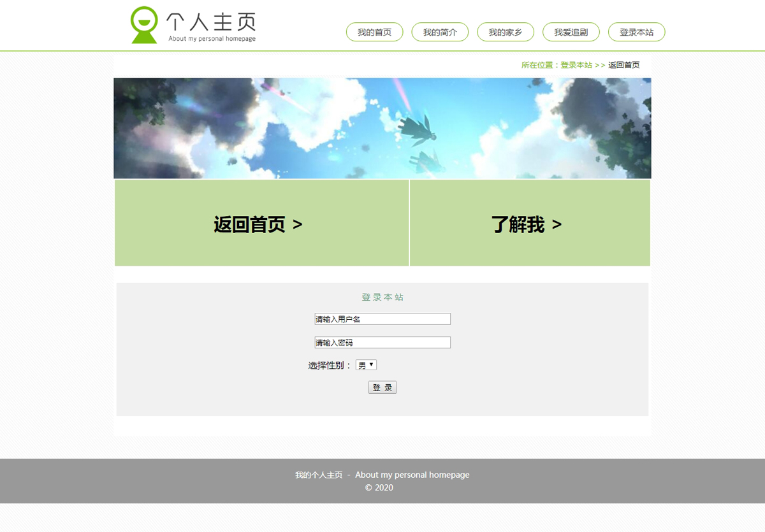Click the large 返回首页 > green panel

[261, 223]
